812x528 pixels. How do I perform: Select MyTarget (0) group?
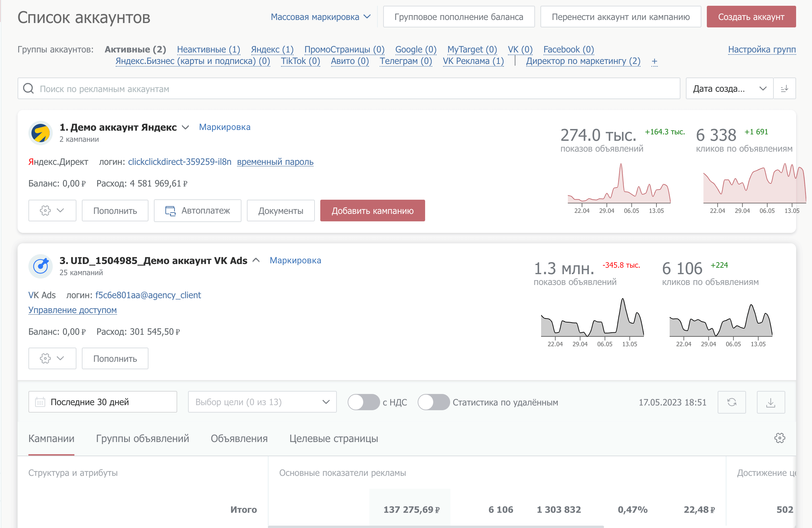click(472, 49)
